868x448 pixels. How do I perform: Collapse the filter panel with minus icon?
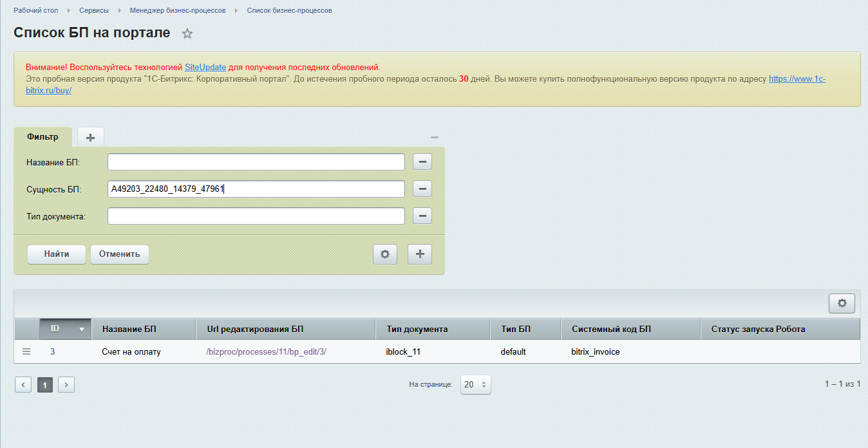point(435,137)
